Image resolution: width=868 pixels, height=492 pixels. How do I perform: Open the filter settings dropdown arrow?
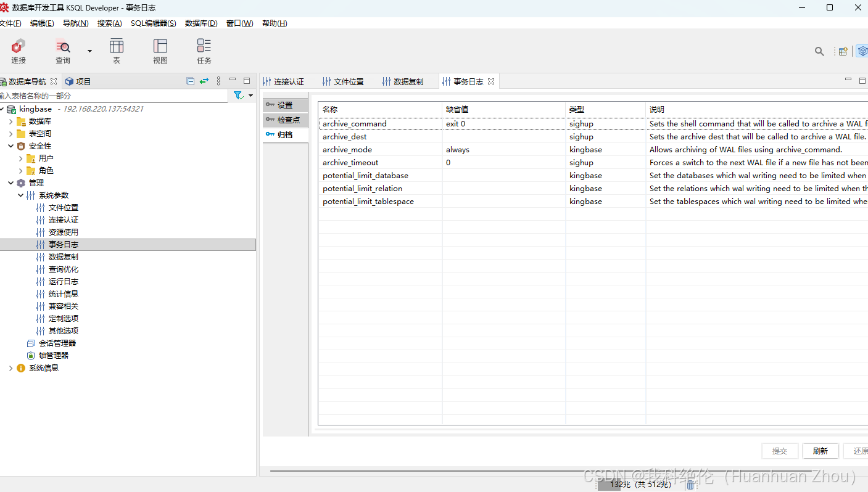pyautogui.click(x=250, y=96)
